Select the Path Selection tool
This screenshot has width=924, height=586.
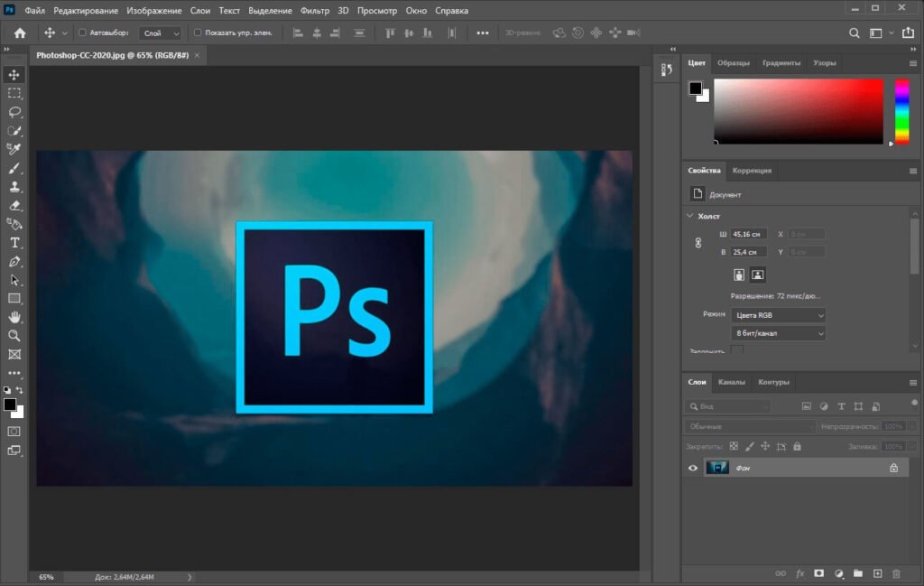click(14, 280)
